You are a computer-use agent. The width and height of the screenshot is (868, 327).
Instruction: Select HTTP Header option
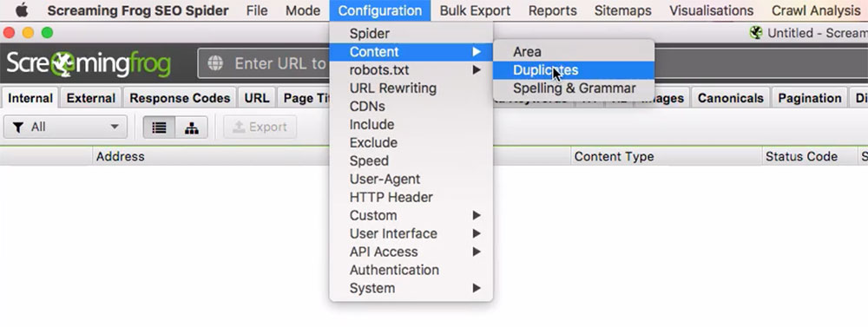[411, 198]
